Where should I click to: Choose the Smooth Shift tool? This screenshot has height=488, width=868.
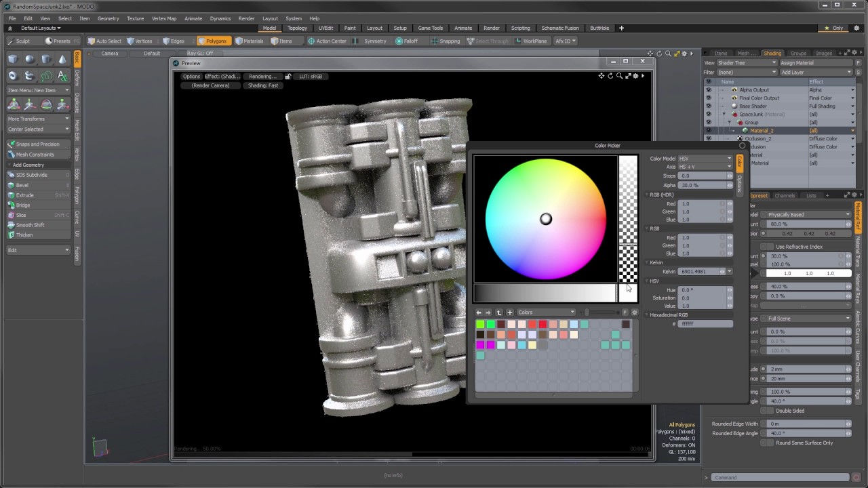38,225
